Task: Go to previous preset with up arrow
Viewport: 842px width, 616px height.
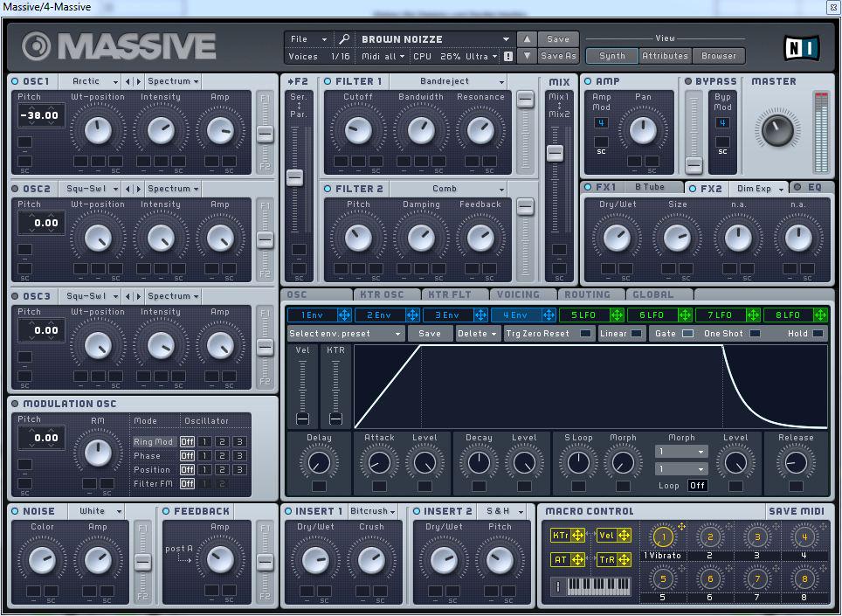Action: pos(527,39)
